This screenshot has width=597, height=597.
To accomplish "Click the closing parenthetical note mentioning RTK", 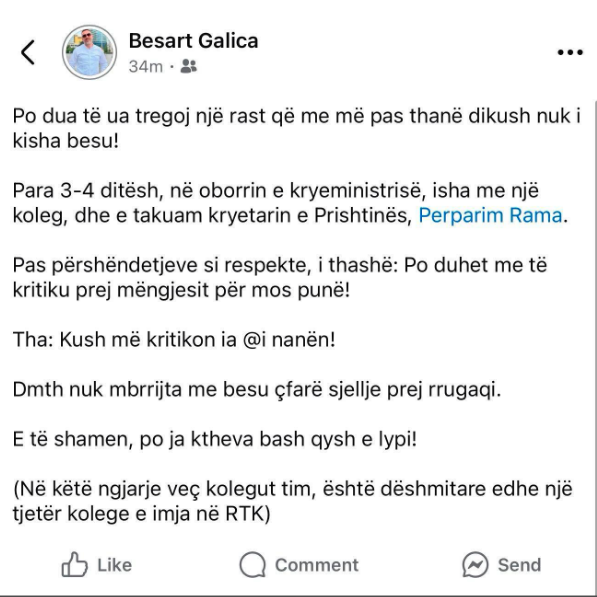I will click(292, 501).
